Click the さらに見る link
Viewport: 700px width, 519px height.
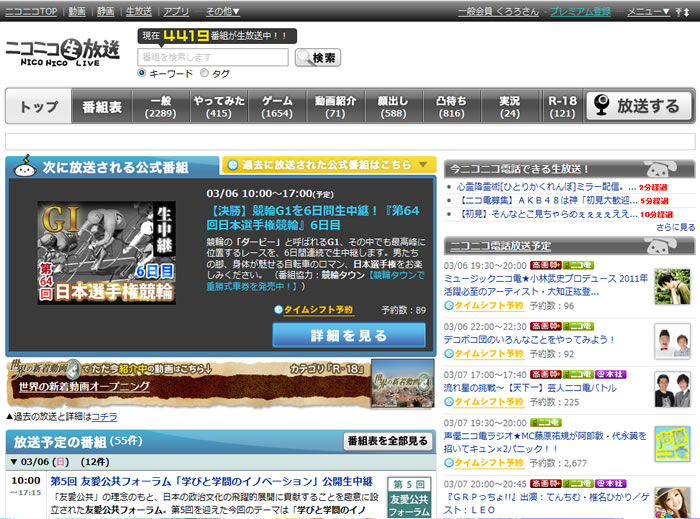tap(675, 227)
